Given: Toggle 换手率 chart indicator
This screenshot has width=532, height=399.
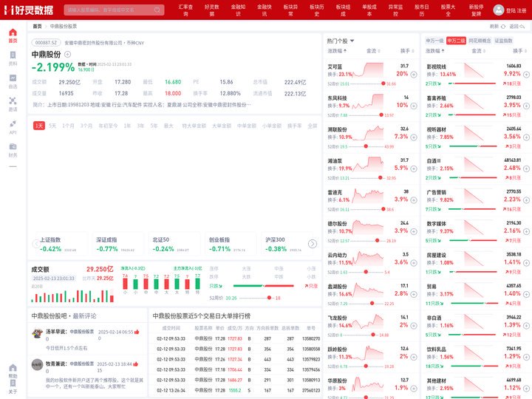Looking at the screenshot, I should 295,126.
